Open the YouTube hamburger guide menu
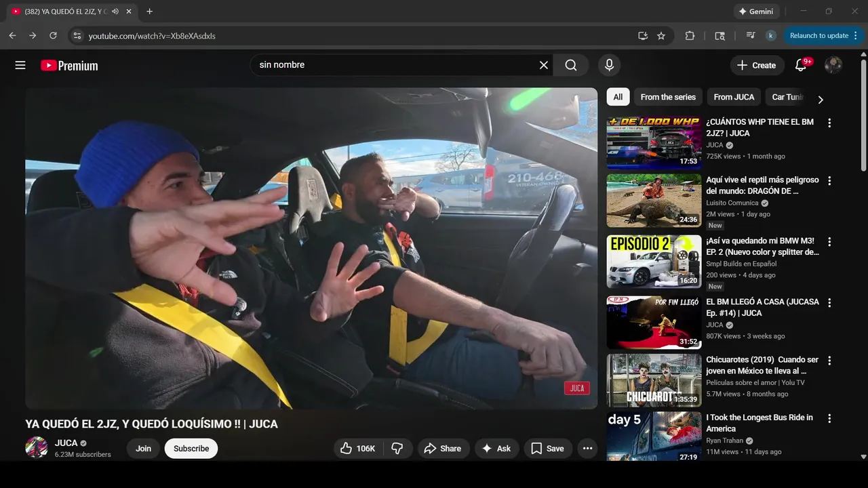 20,65
